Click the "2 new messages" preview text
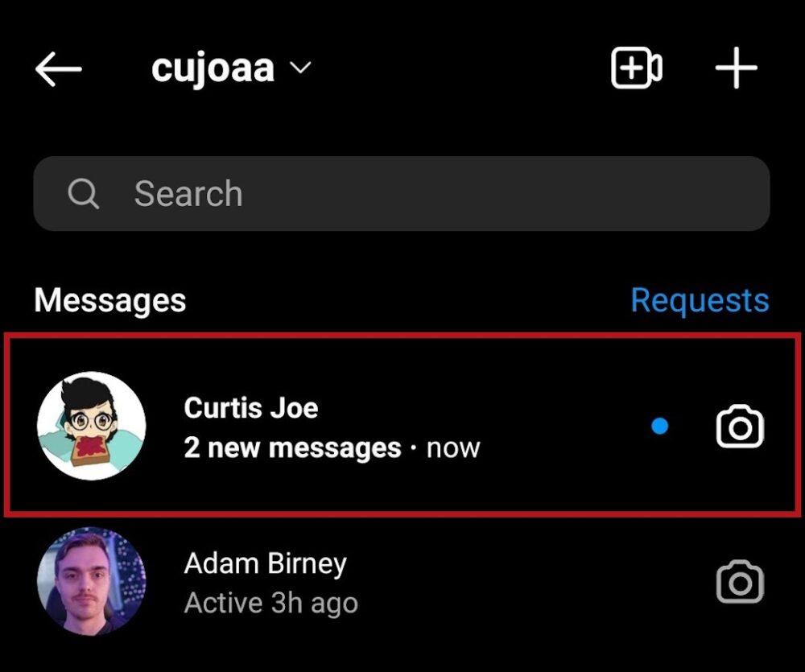The width and height of the screenshot is (805, 672). click(x=292, y=447)
